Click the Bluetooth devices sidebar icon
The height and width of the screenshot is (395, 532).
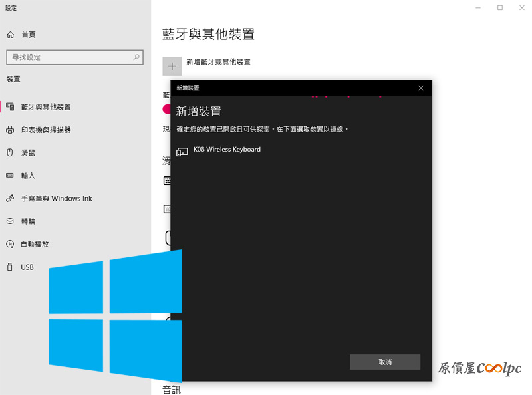tap(10, 107)
